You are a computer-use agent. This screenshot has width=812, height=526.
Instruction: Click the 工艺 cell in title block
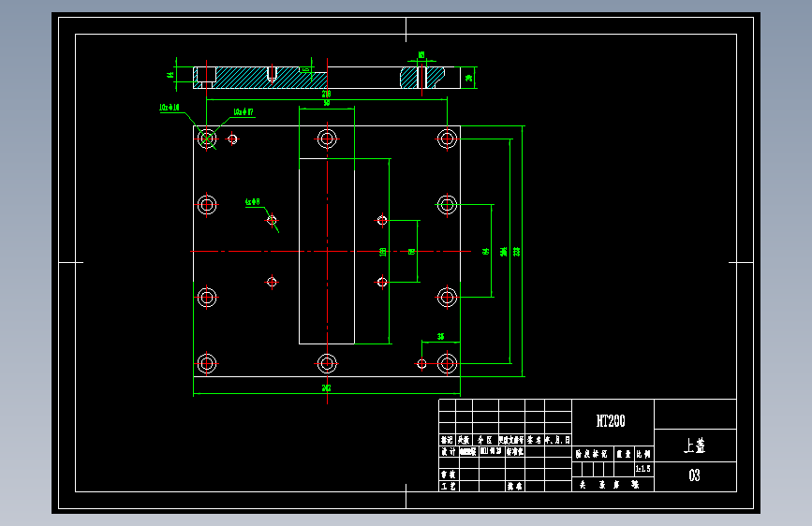point(449,486)
